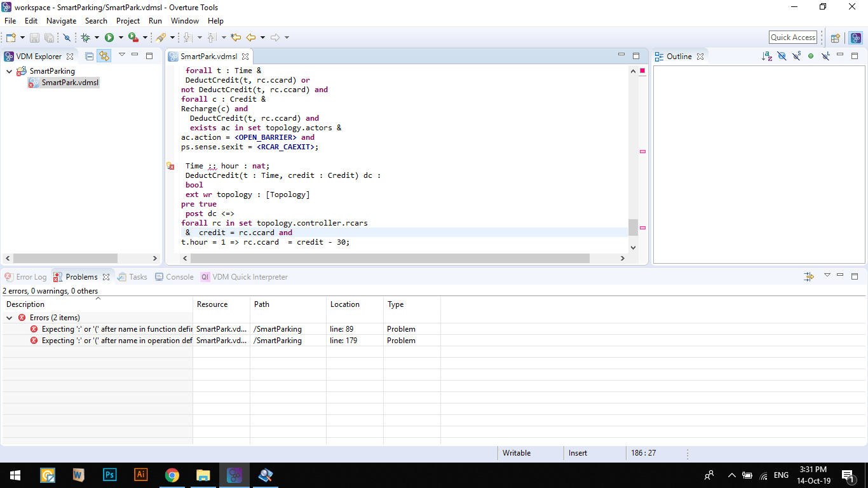Click the Previous Annotation icon
868x488 pixels.
click(212, 37)
